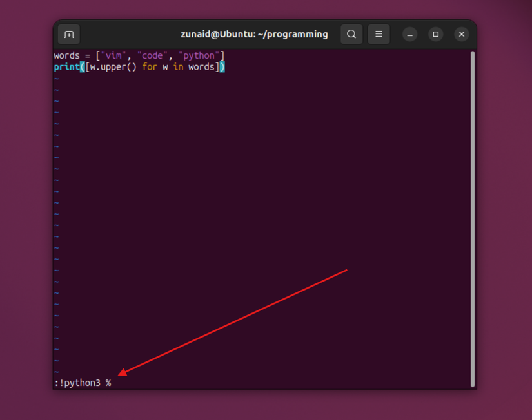Screen dimensions: 532x420
Task: Open the terminal search tool
Action: point(351,34)
